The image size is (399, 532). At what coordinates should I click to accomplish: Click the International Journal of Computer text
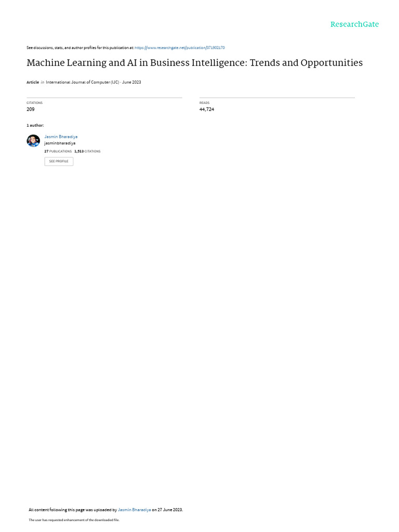coord(83,82)
